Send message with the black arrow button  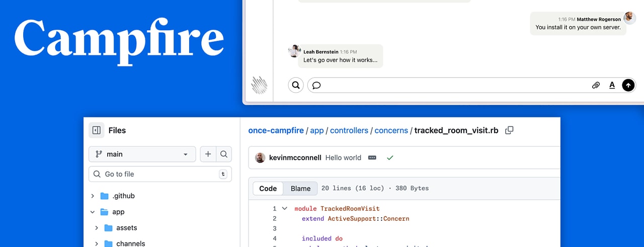pos(628,85)
